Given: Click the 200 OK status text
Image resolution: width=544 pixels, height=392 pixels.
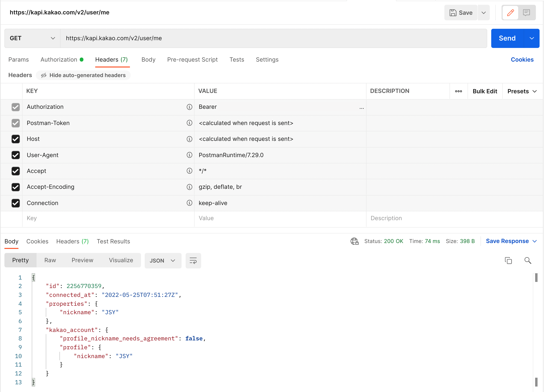Looking at the screenshot, I should (x=393, y=241).
